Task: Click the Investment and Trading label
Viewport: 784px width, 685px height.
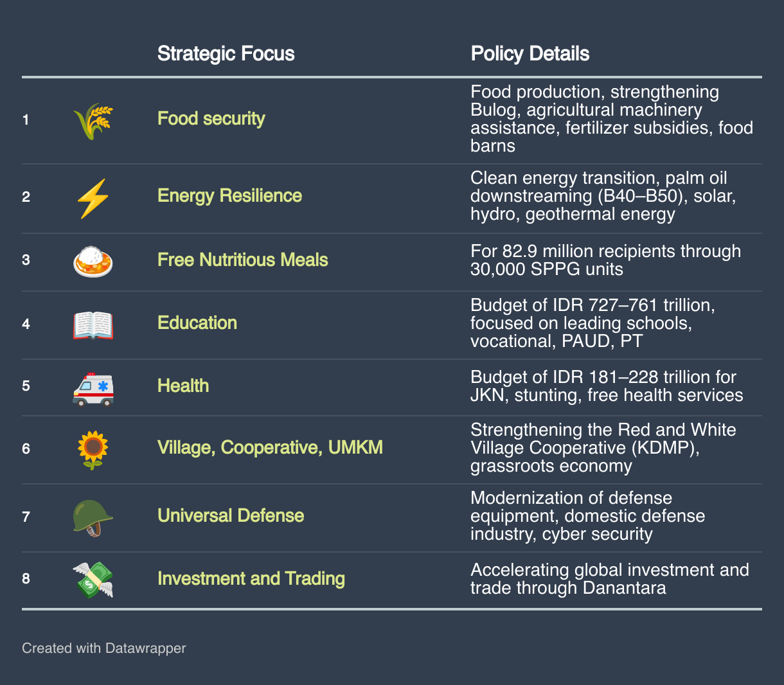Action: pos(251,579)
